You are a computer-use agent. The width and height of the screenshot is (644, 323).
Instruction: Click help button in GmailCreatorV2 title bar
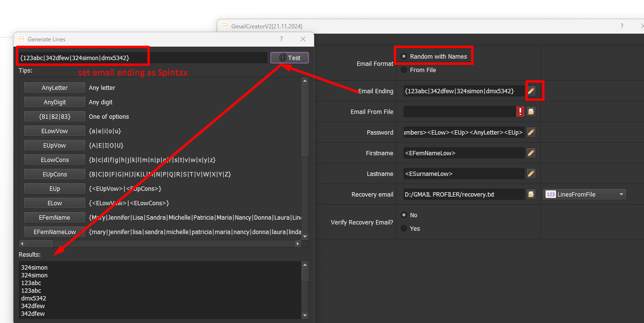(x=622, y=26)
